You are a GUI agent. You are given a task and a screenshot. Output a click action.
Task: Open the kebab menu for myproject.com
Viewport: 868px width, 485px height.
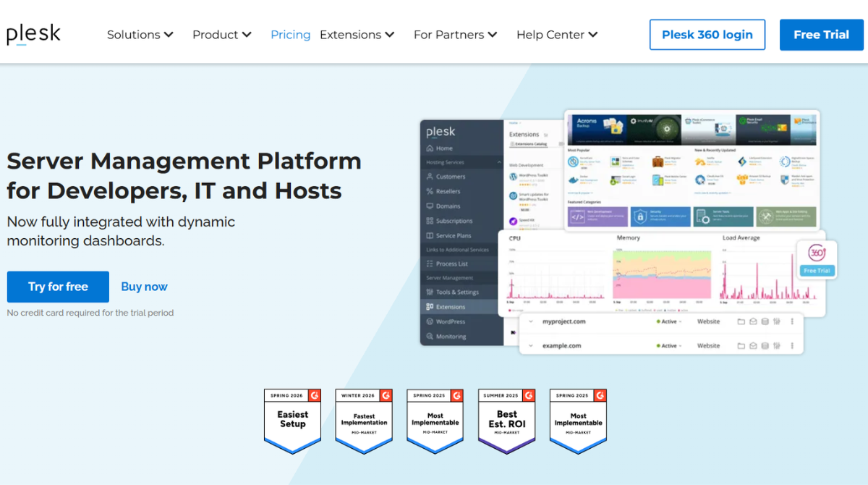click(x=792, y=321)
